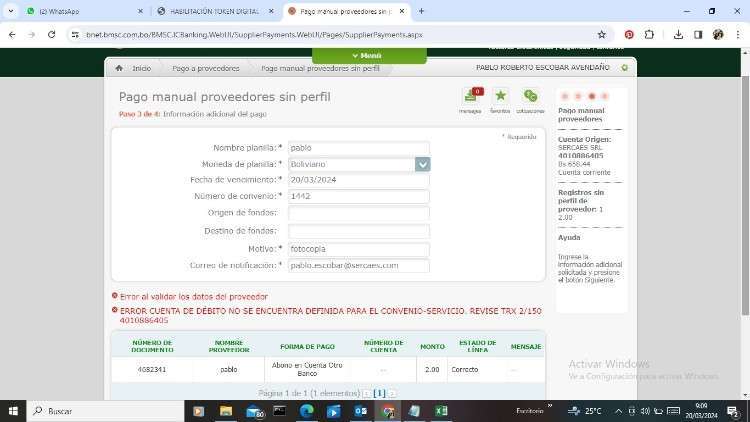Viewport: 750px width, 422px height.
Task: Open the Pinterest extension icon
Action: pos(629,34)
